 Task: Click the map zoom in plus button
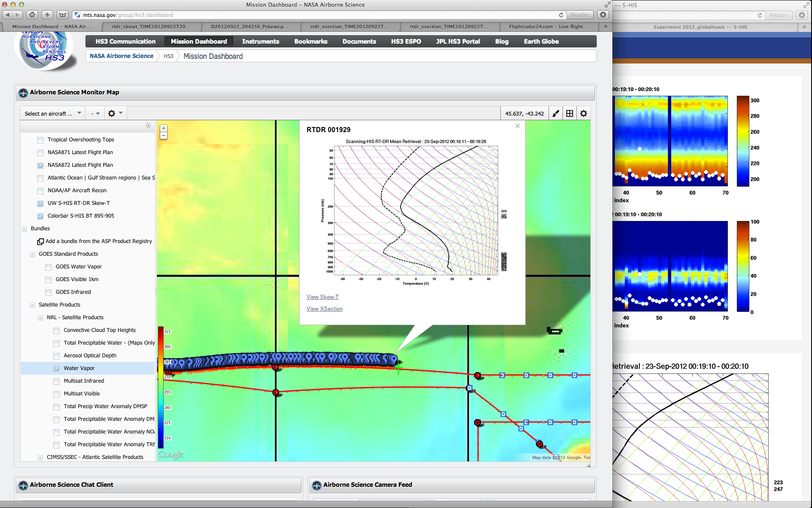(164, 128)
